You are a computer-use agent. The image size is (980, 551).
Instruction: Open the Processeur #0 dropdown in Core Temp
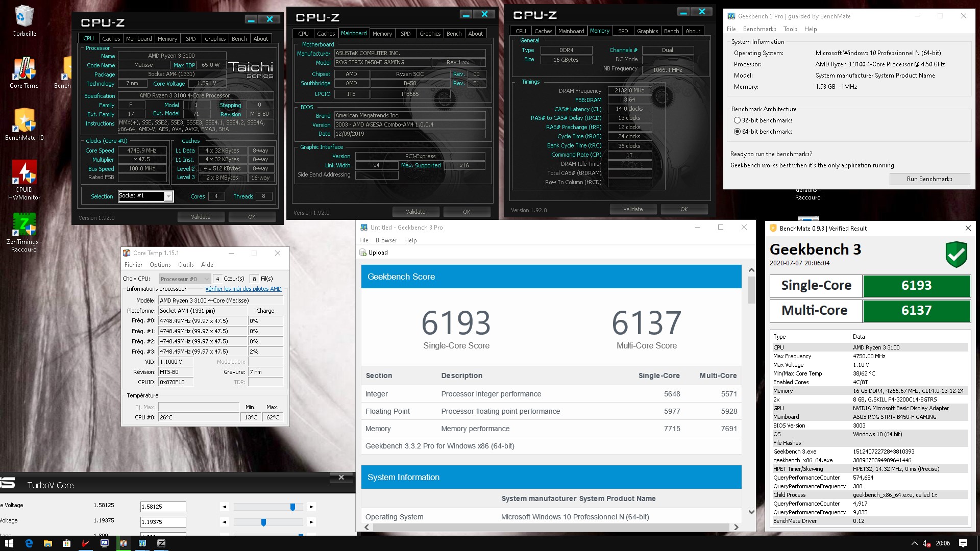pyautogui.click(x=185, y=279)
